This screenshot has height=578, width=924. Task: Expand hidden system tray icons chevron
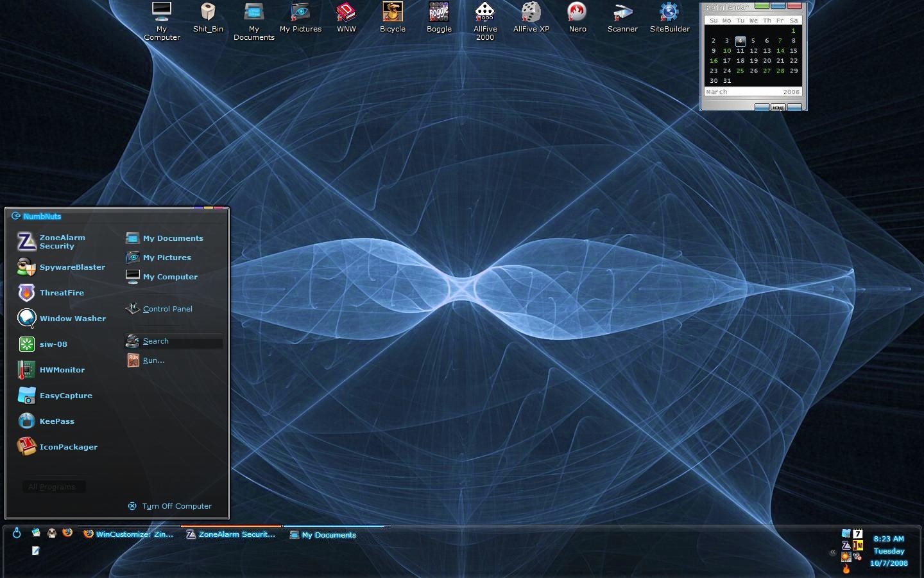pos(833,552)
